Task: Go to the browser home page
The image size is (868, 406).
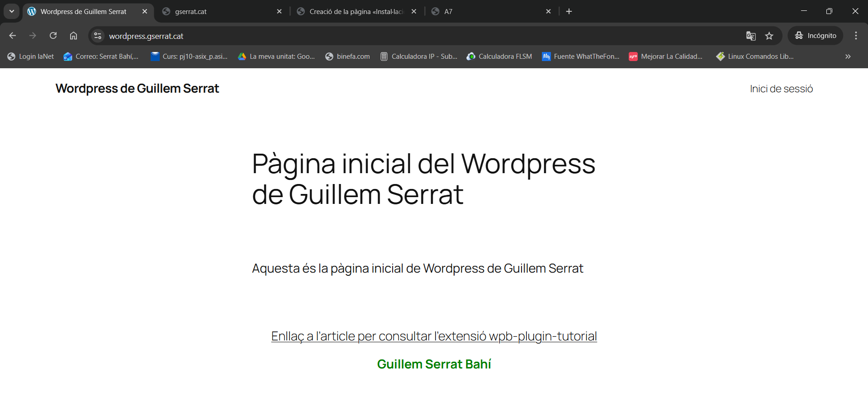Action: 73,36
